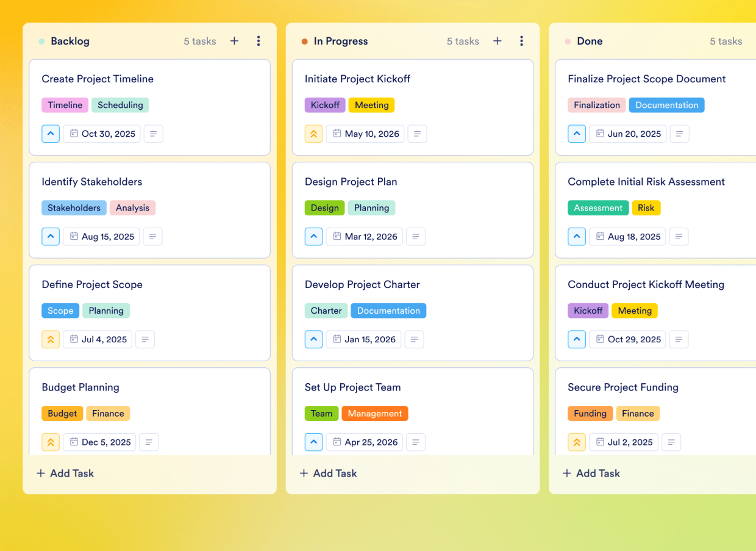Open the kebab menu for the Backlog column

259,41
